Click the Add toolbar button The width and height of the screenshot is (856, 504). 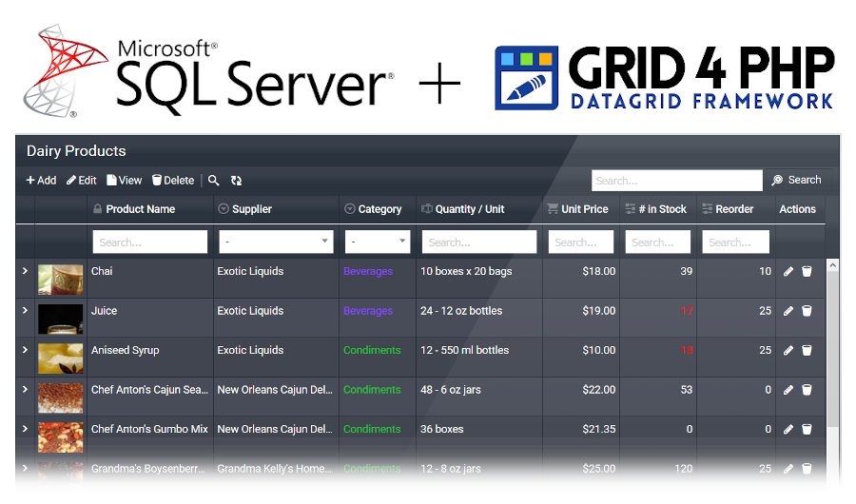41,181
